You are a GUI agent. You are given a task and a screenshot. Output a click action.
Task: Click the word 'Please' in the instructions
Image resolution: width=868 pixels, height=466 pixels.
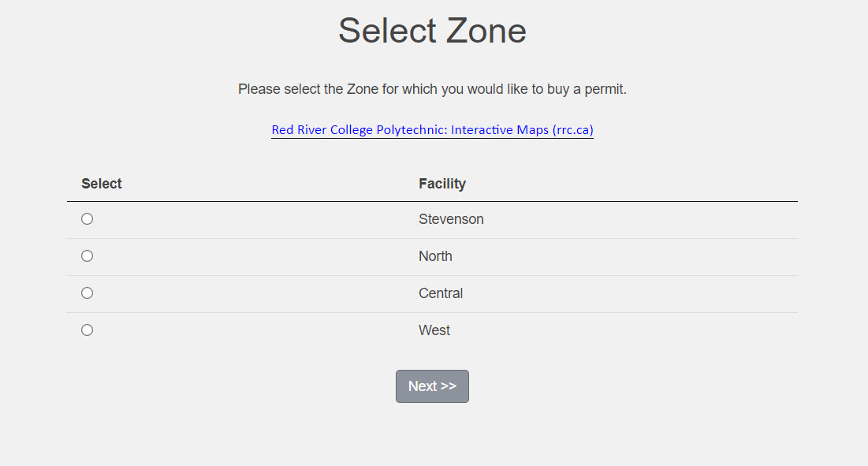point(259,89)
